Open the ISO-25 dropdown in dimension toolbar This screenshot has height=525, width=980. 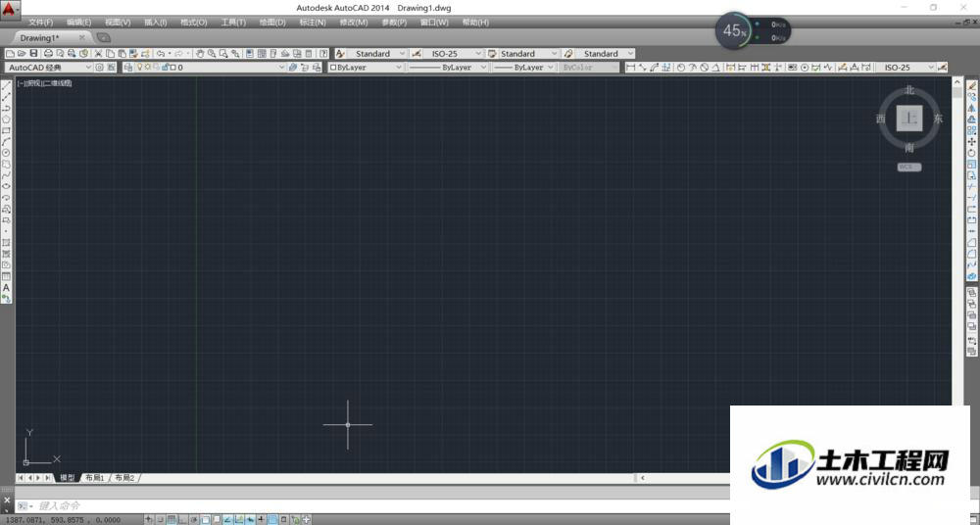(905, 68)
